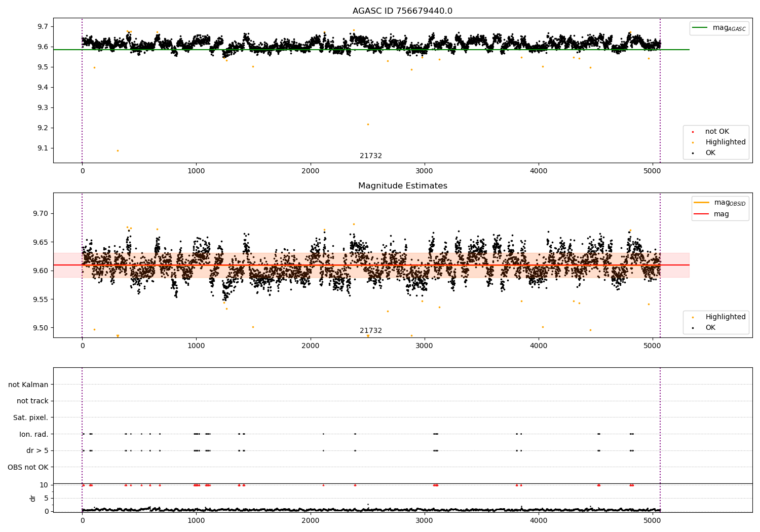Click the 'not track' row label
Image resolution: width=760 pixels, height=532 pixels.
(32, 401)
